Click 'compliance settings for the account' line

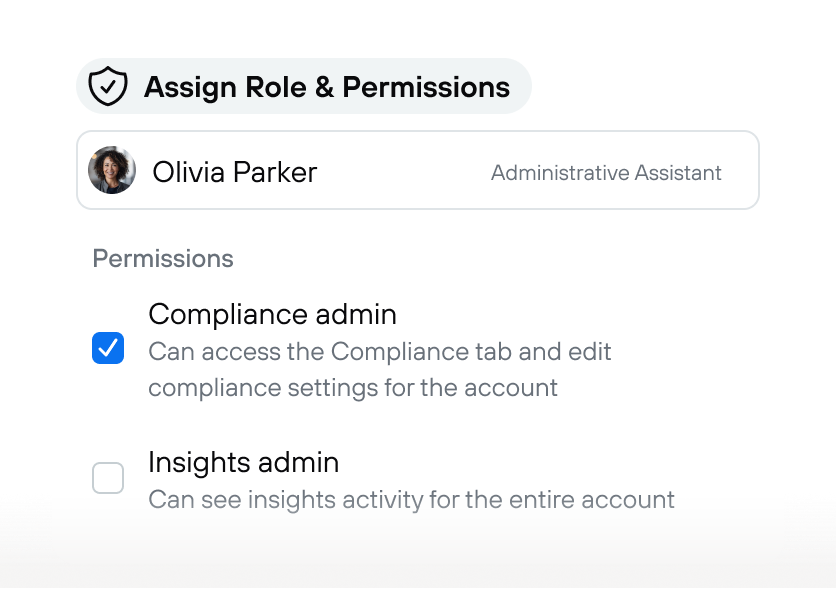(x=353, y=388)
